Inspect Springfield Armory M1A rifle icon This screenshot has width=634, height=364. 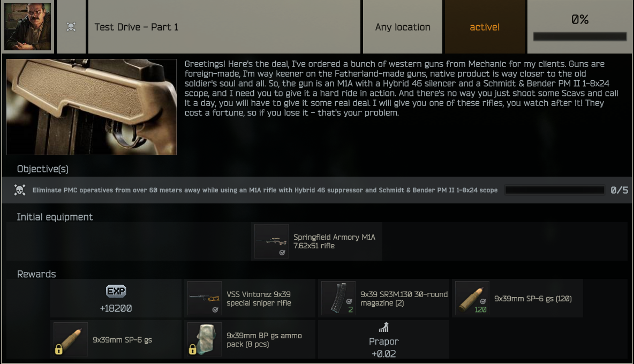point(271,241)
